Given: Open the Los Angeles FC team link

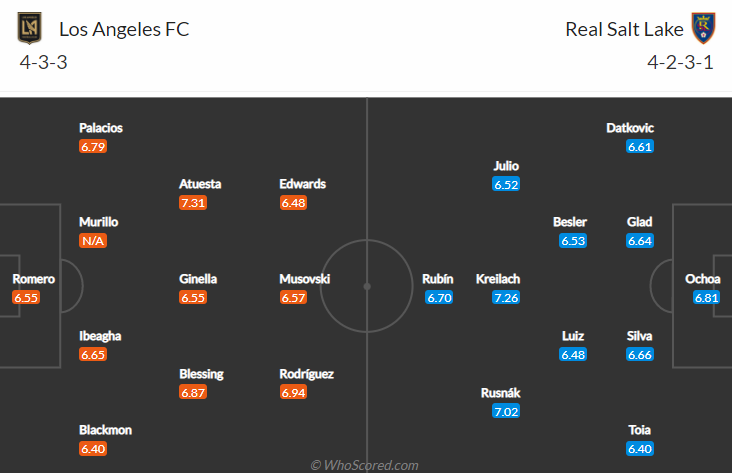Looking at the screenshot, I should tap(124, 29).
